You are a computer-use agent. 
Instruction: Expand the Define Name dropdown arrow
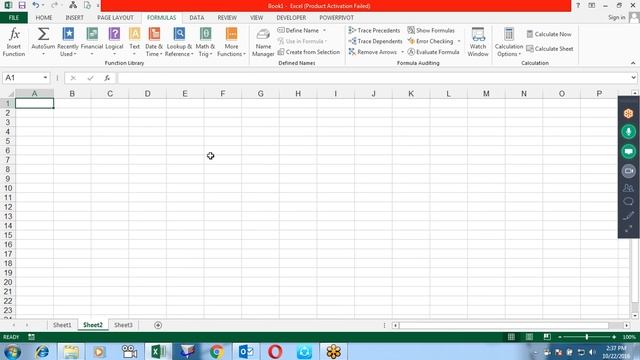pyautogui.click(x=324, y=31)
